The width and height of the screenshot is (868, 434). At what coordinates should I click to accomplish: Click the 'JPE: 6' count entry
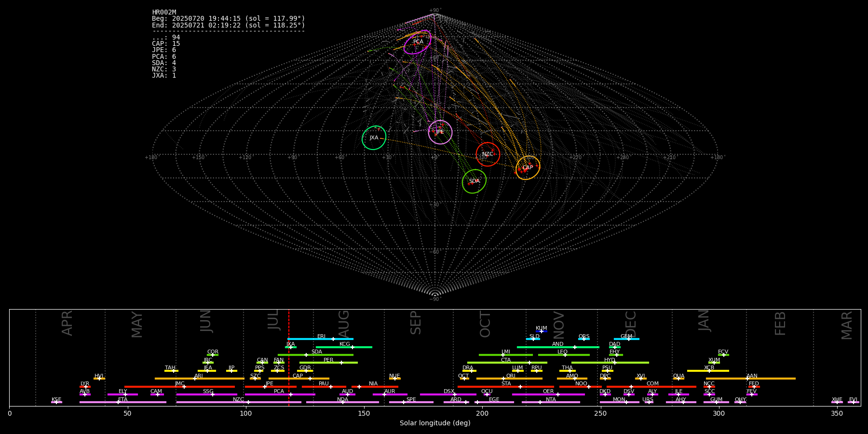point(164,50)
